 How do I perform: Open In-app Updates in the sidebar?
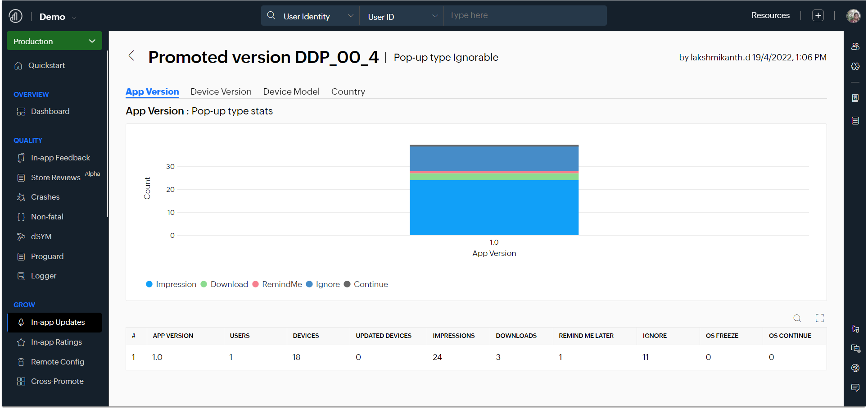point(55,323)
